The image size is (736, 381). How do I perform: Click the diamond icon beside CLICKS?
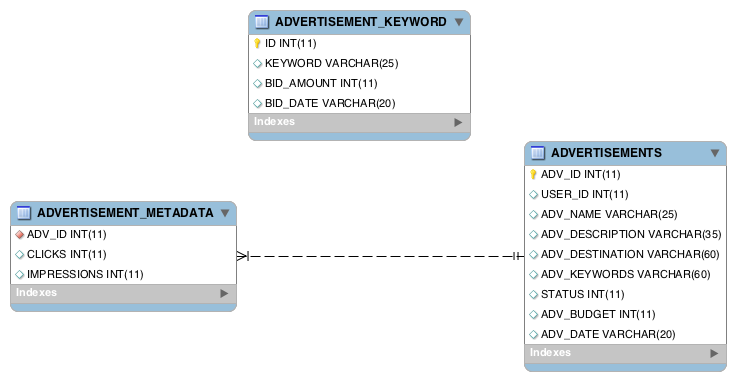click(x=20, y=254)
